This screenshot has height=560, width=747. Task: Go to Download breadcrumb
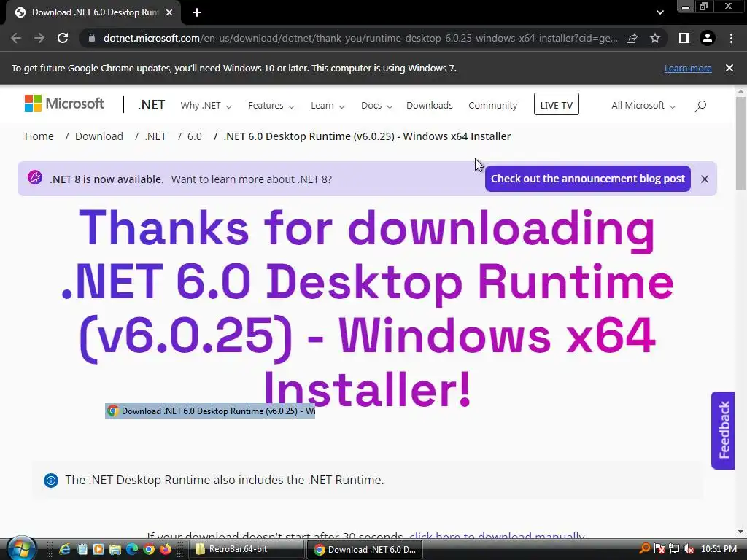click(99, 136)
